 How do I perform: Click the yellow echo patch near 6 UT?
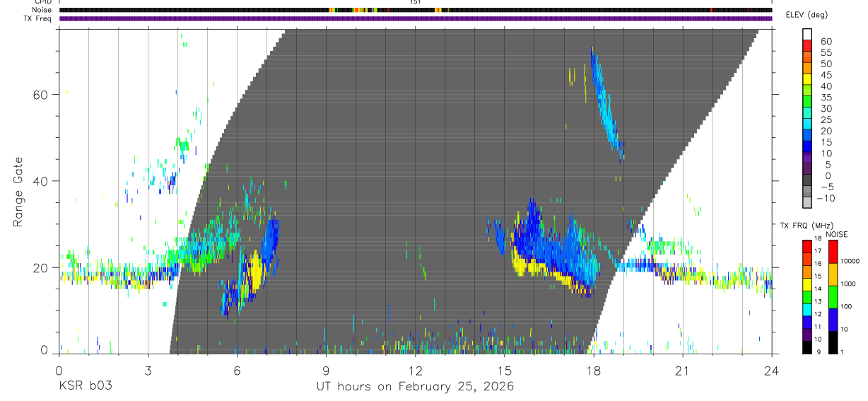(254, 271)
